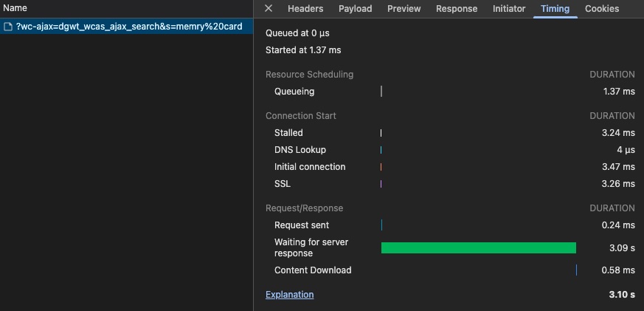Click the DNS Lookup duration 4 µs
This screenshot has height=311, width=644.
point(626,150)
